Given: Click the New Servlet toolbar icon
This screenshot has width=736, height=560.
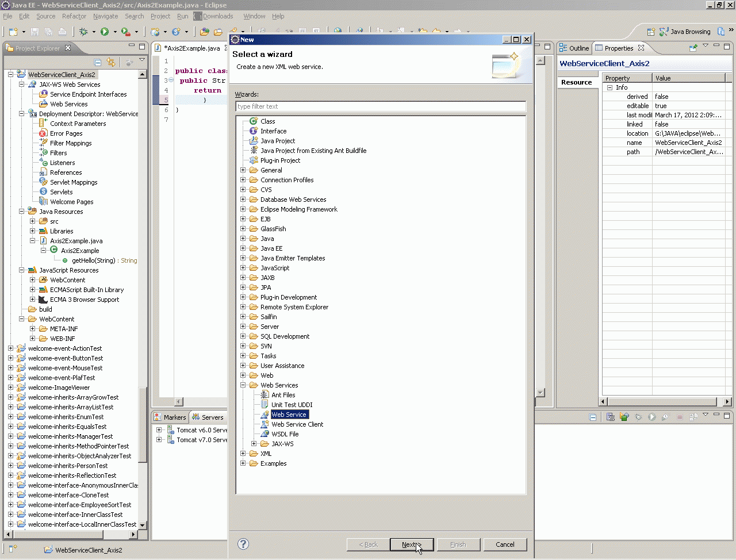Looking at the screenshot, I should pyautogui.click(x=176, y=32).
